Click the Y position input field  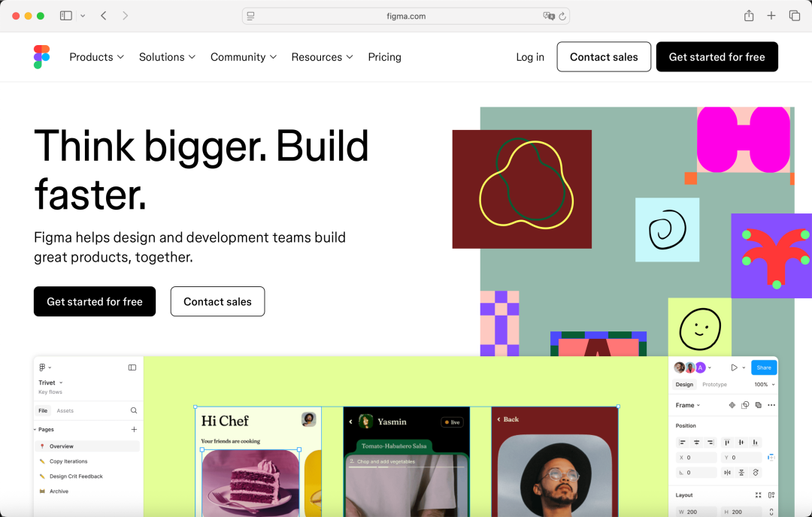(x=741, y=458)
